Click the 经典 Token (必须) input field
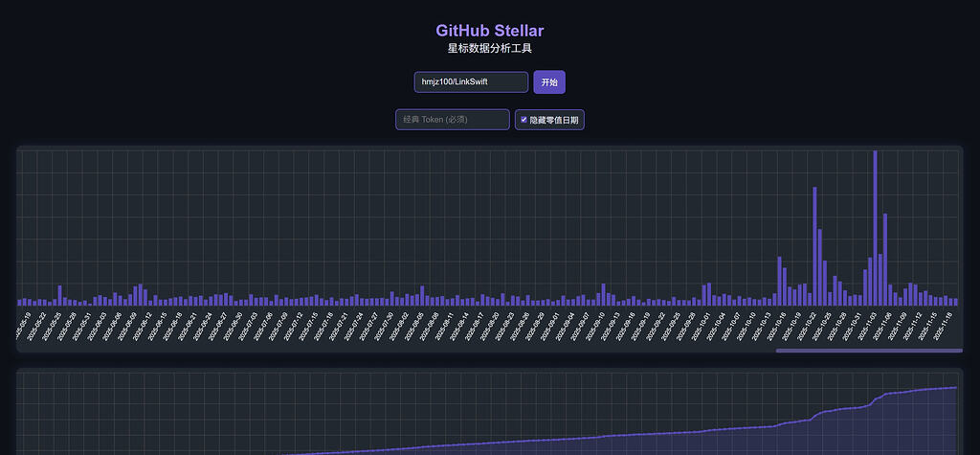The width and height of the screenshot is (980, 455). tap(453, 120)
